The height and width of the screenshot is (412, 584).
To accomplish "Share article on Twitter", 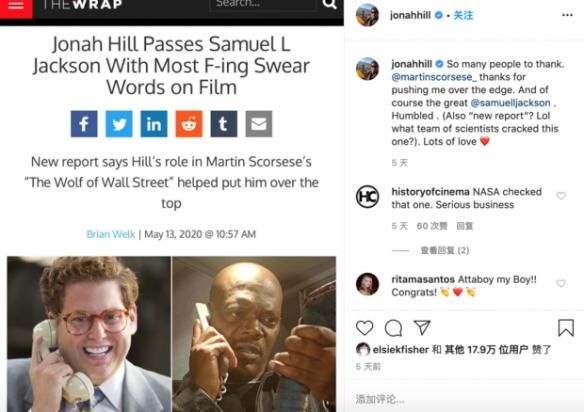I will point(119,124).
